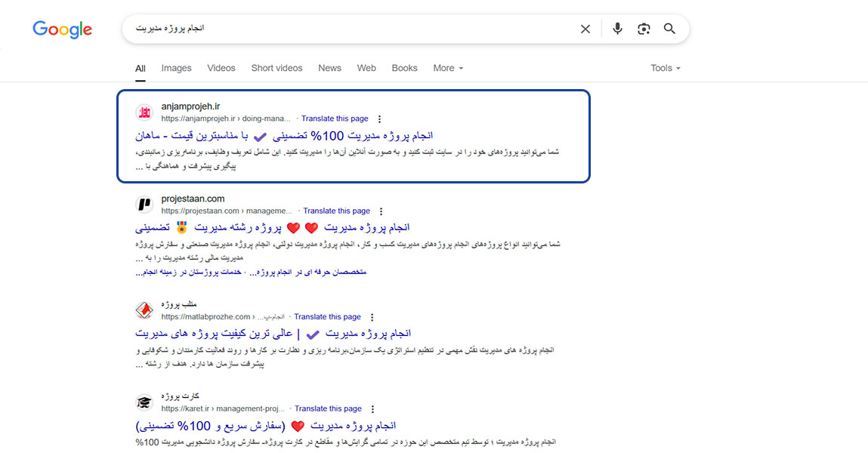The width and height of the screenshot is (868, 453).
Task: Open the Short videos tab
Action: click(276, 68)
